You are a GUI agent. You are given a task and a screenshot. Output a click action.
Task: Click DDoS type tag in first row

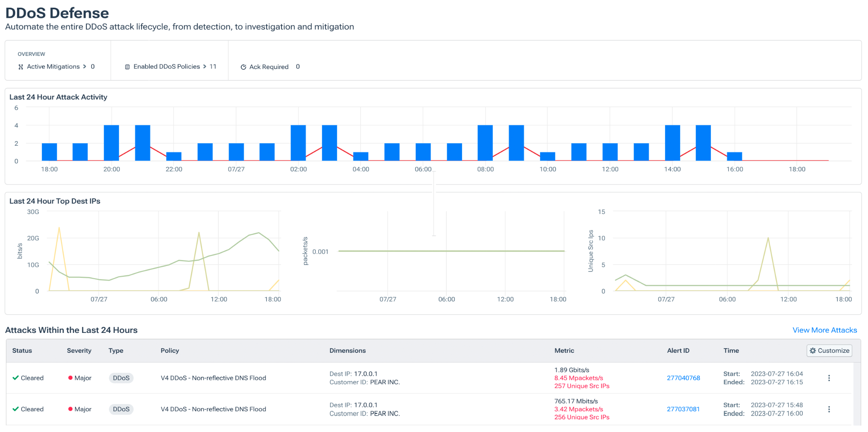pyautogui.click(x=121, y=378)
